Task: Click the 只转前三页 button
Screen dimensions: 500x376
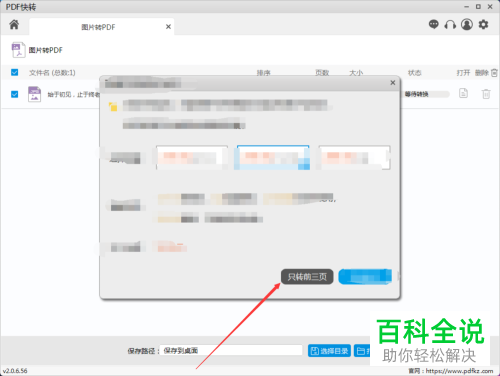Action: pos(307,277)
